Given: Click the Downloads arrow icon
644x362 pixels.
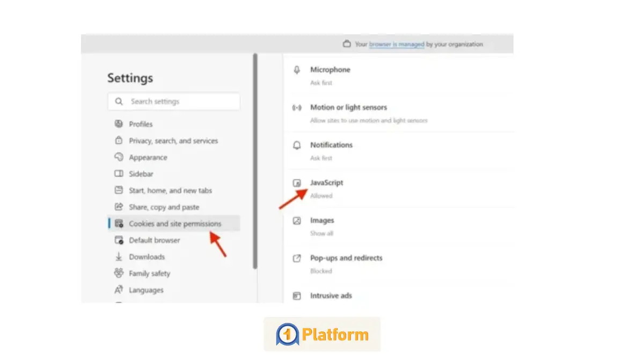Looking at the screenshot, I should click(119, 257).
